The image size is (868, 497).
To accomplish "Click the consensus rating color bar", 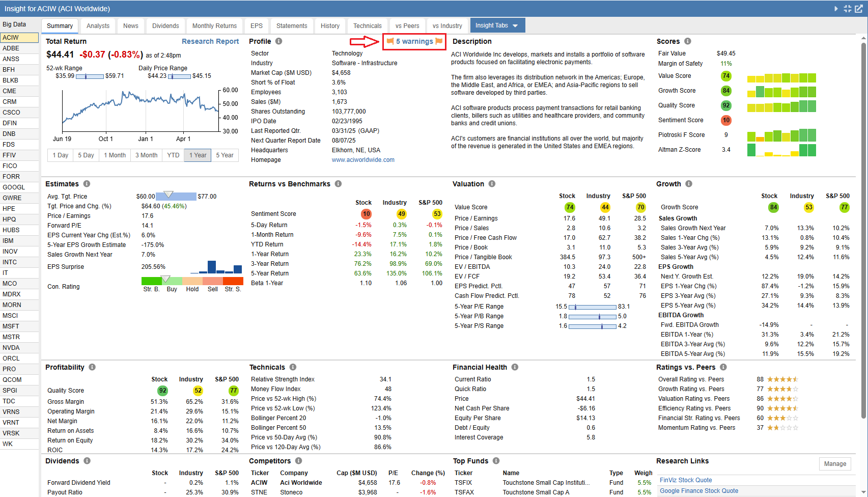I will coord(192,281).
